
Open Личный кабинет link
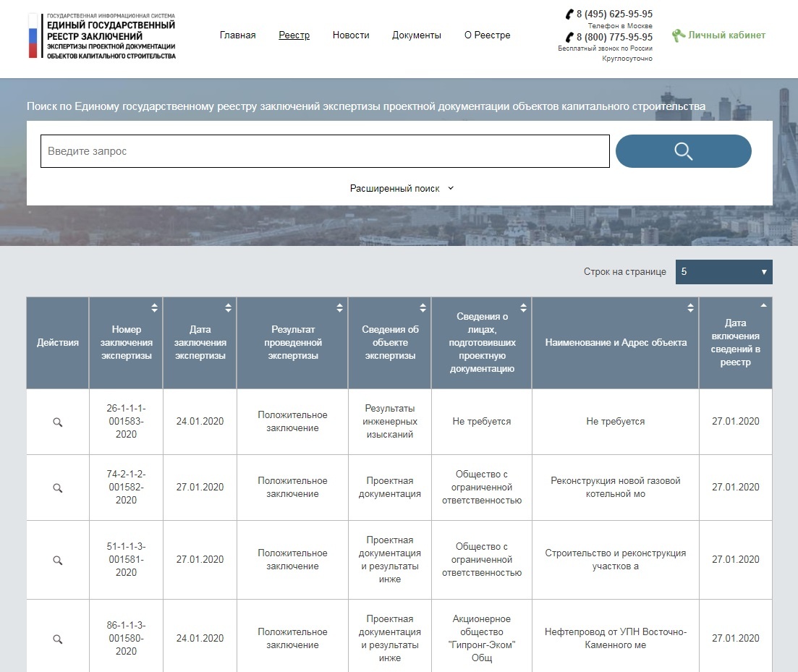pos(726,35)
